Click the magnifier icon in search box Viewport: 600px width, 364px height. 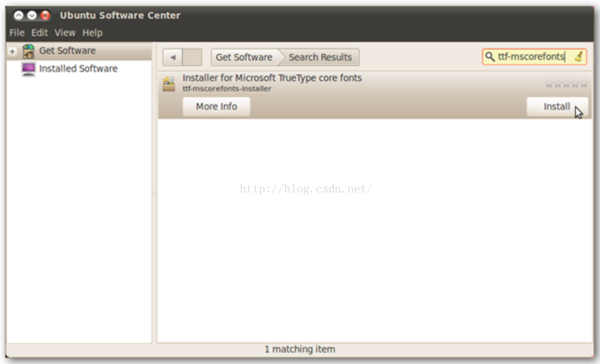tap(490, 56)
